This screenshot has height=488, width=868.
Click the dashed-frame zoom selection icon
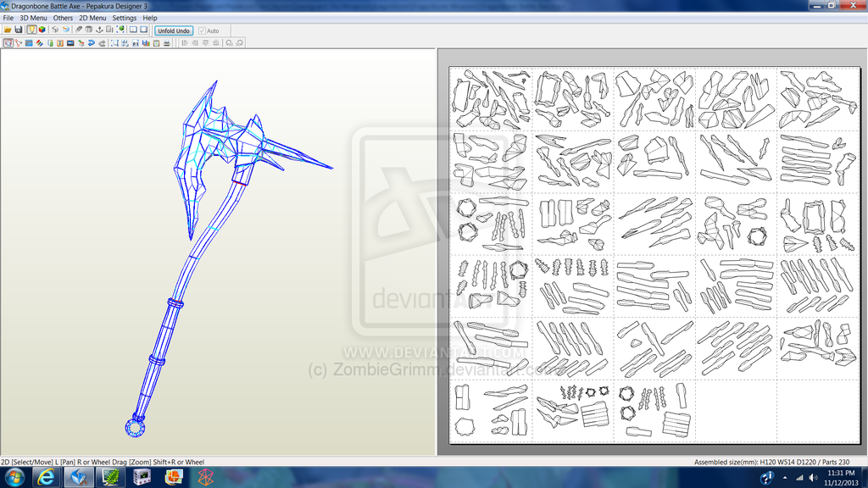click(114, 42)
